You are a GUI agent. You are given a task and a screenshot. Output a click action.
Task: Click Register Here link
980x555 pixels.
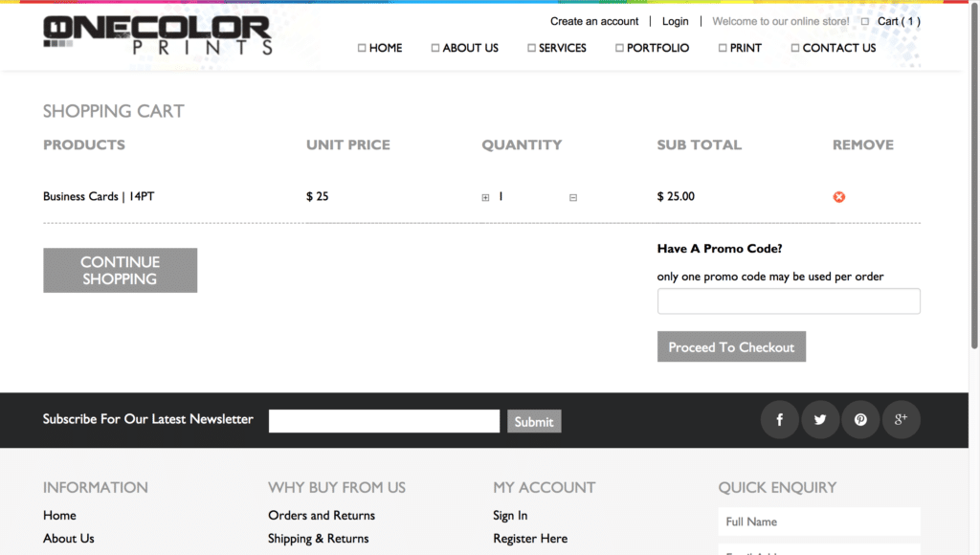530,538
